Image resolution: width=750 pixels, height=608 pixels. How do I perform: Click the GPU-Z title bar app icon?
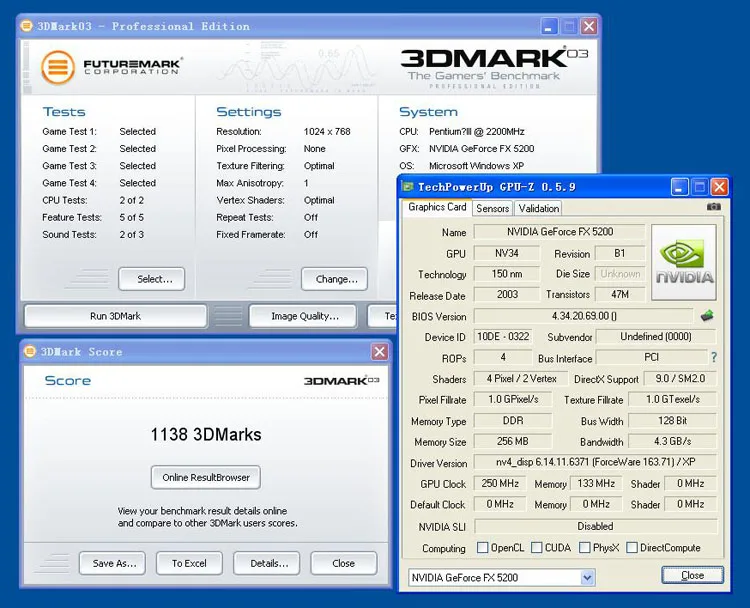(408, 187)
